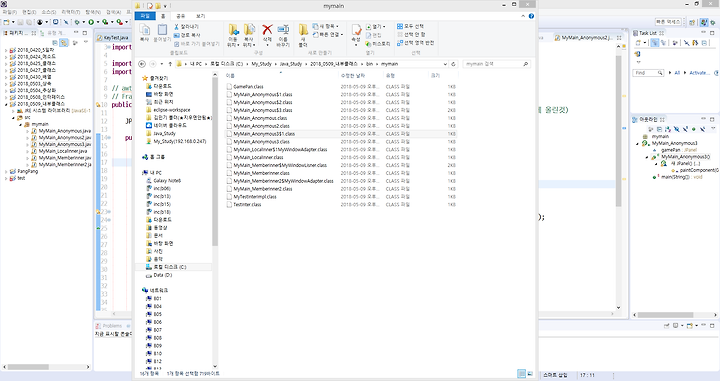
Task: Click the Find field in Task List
Action: click(648, 73)
